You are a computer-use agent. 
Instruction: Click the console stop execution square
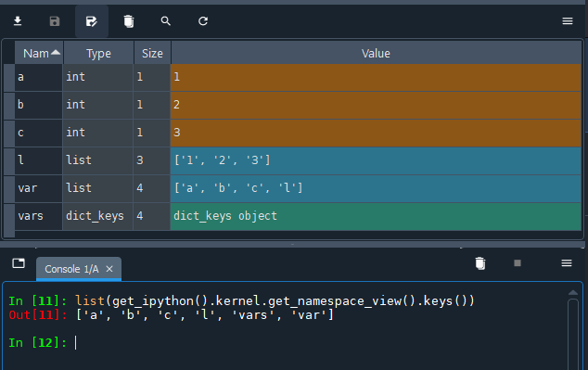click(x=518, y=263)
